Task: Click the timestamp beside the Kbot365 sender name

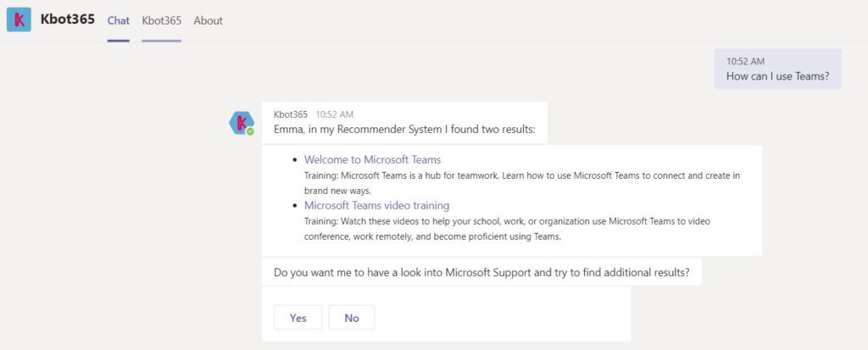Action: coord(335,114)
